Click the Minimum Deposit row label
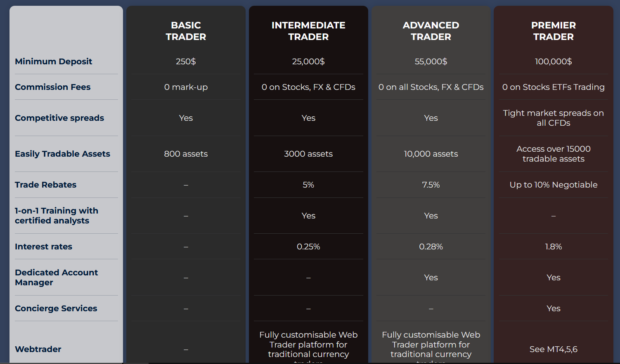The height and width of the screenshot is (364, 620). coord(53,61)
